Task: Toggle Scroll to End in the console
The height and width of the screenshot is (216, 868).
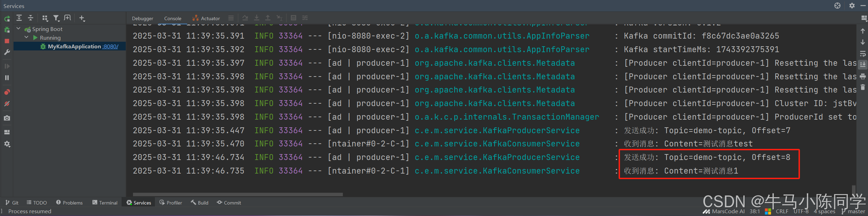Action: pyautogui.click(x=863, y=65)
